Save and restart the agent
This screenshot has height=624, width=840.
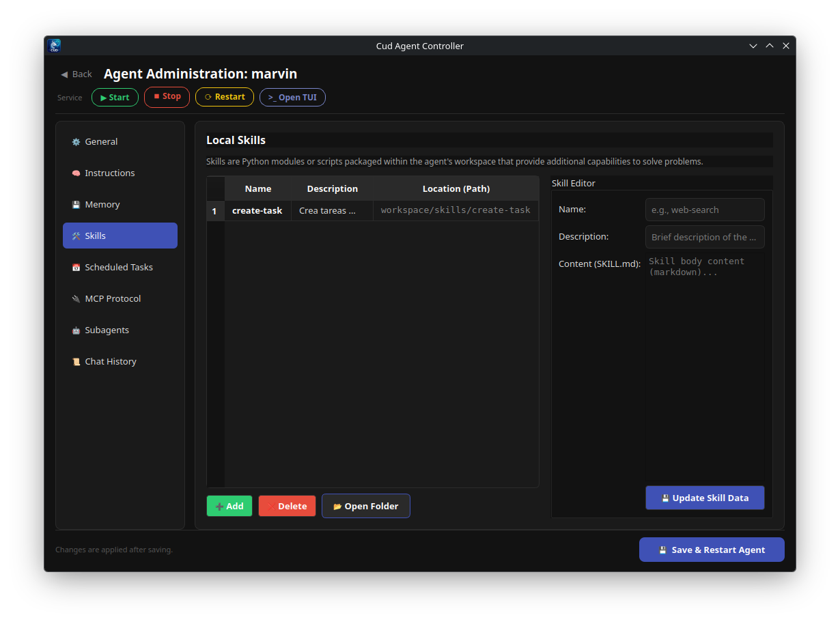coord(712,550)
